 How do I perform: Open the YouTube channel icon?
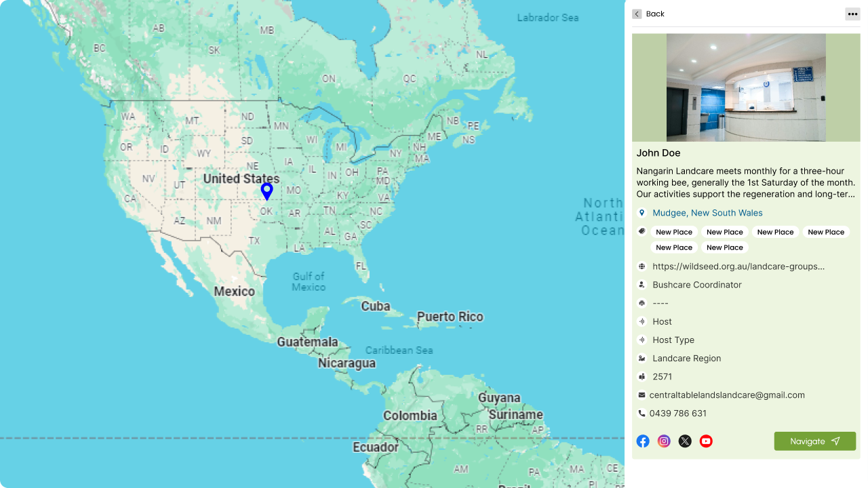coord(706,441)
